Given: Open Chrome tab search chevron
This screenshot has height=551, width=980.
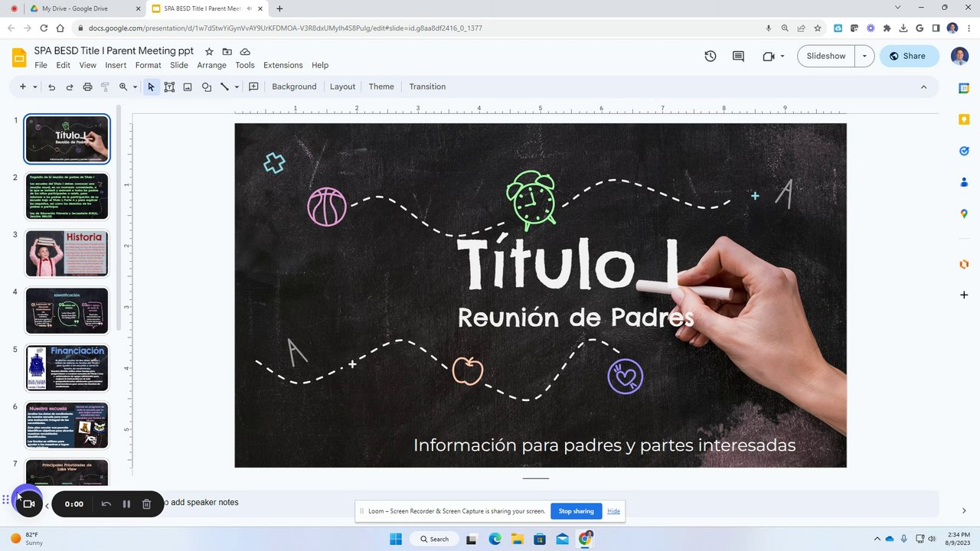Looking at the screenshot, I should tap(898, 8).
